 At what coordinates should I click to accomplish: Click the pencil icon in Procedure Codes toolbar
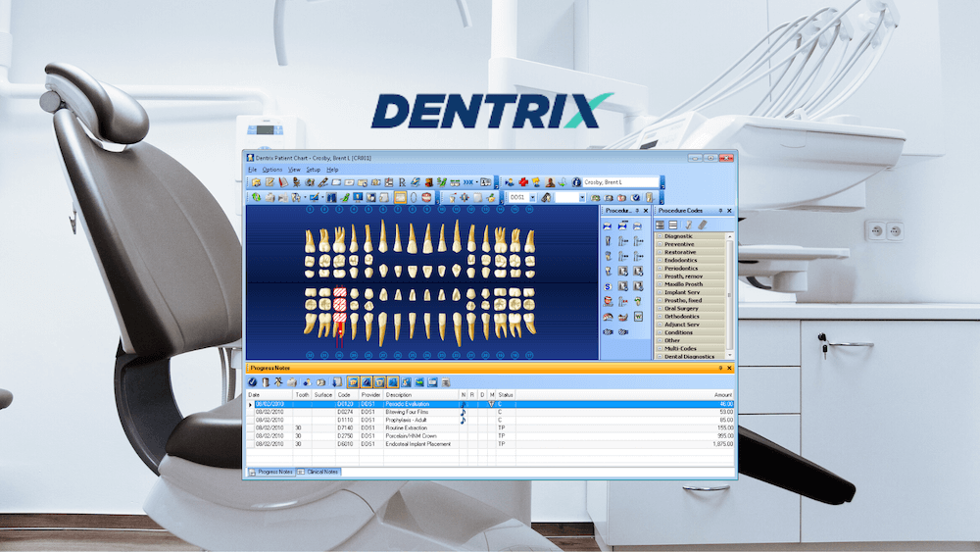tap(688, 225)
